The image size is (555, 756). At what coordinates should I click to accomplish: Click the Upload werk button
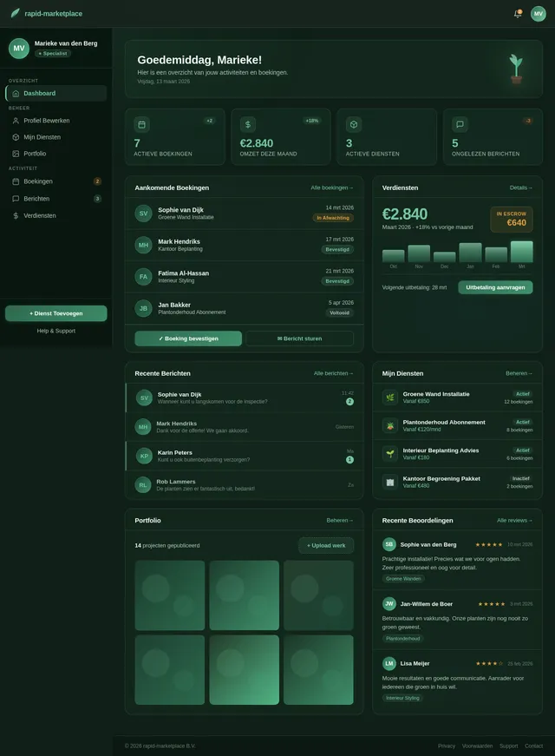pos(326,545)
